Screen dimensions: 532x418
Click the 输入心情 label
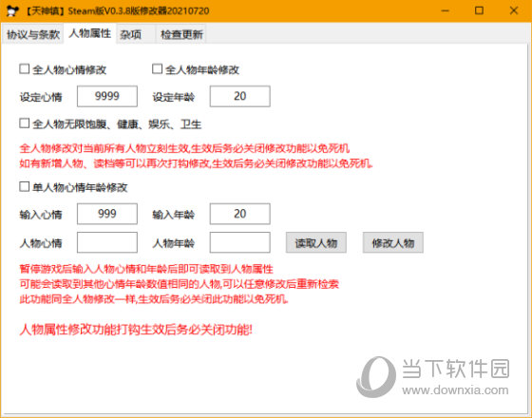(41, 215)
